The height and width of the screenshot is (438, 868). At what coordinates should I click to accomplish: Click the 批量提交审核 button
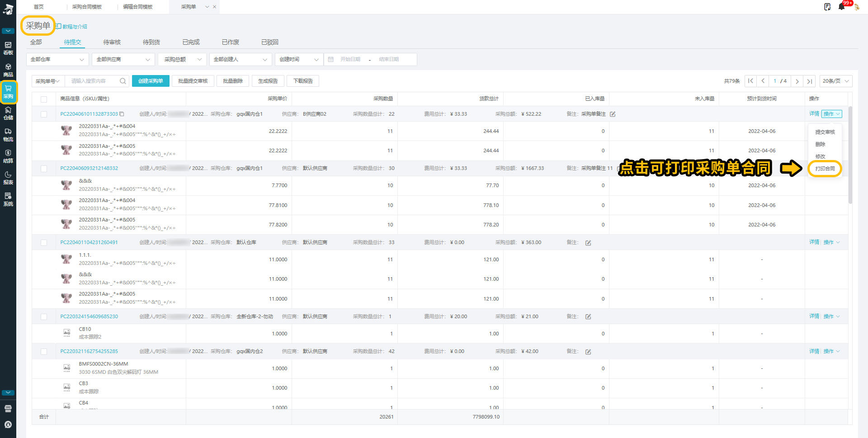[193, 81]
